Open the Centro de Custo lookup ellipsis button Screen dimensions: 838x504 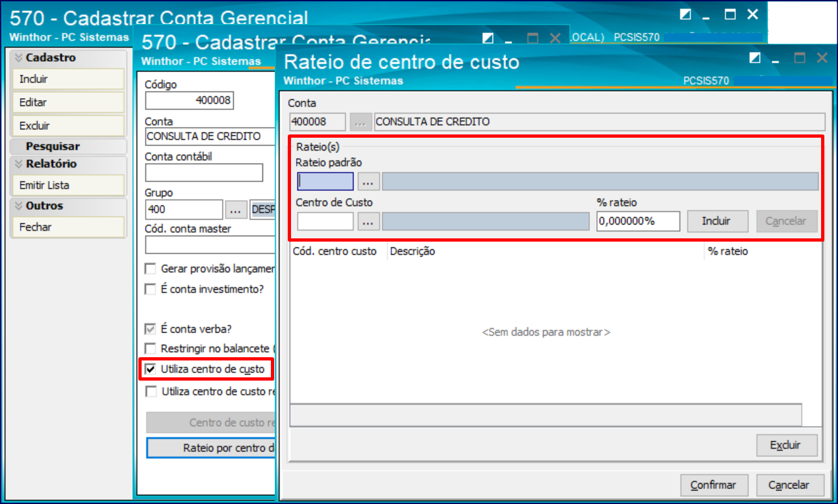coord(368,221)
